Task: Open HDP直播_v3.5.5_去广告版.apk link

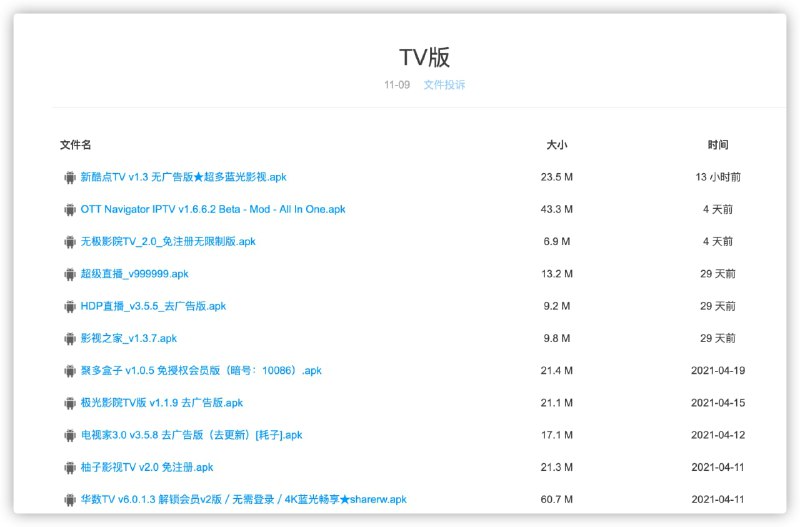Action: tap(153, 306)
